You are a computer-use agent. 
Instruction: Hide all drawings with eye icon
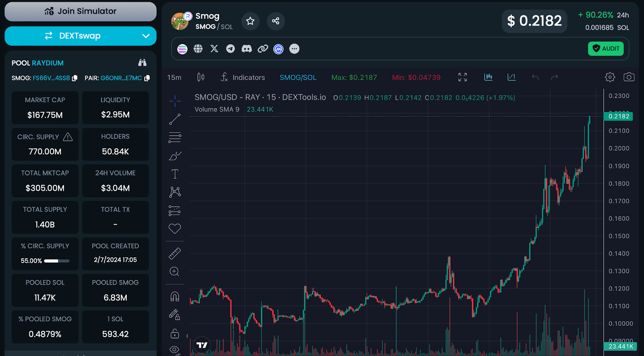174,350
